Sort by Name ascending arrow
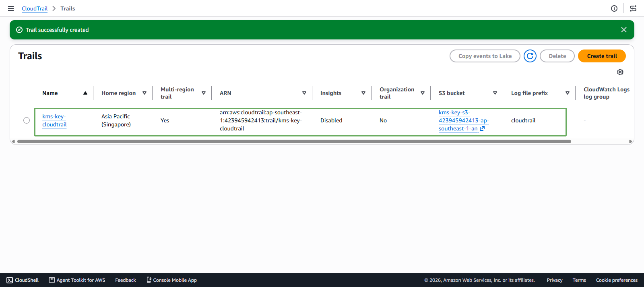Viewport: 644px width, 287px height. click(x=85, y=93)
